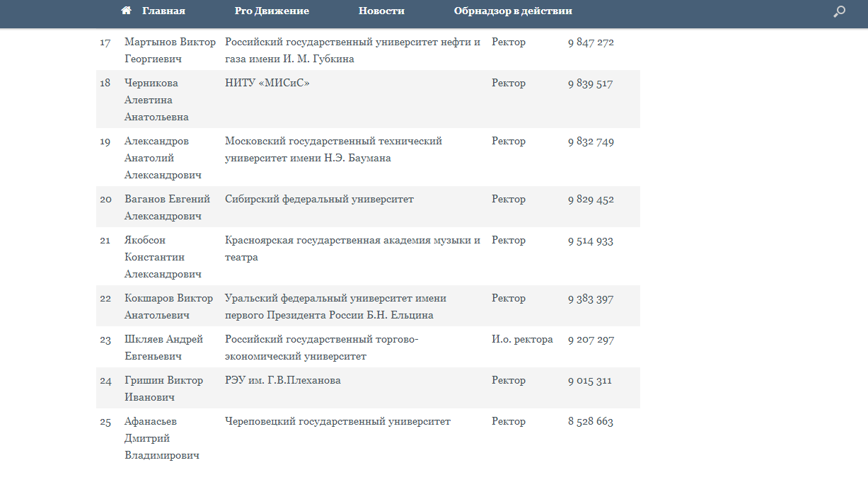Click «Ректор» in the Черникова row

coord(509,84)
